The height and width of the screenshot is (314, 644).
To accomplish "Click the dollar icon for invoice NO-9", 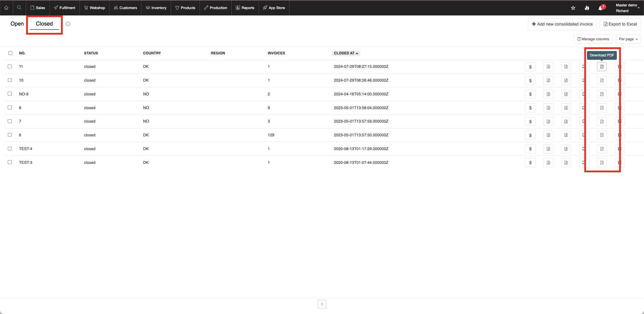I will (x=530, y=94).
